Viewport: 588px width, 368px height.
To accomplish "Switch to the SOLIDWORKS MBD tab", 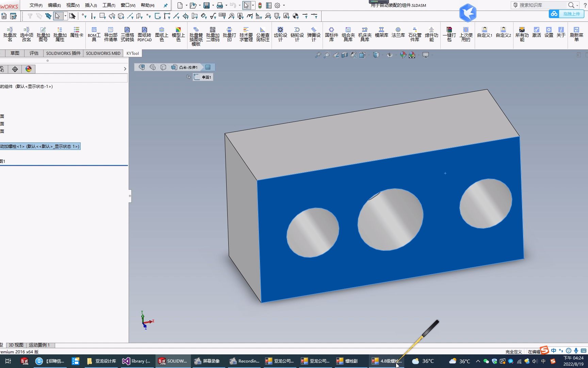I will 103,53.
